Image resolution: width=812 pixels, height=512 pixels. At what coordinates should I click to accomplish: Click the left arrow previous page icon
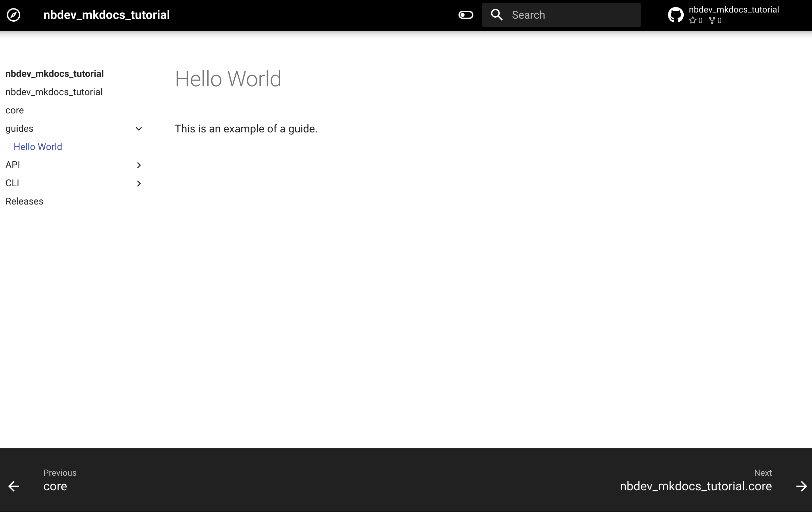click(x=14, y=486)
